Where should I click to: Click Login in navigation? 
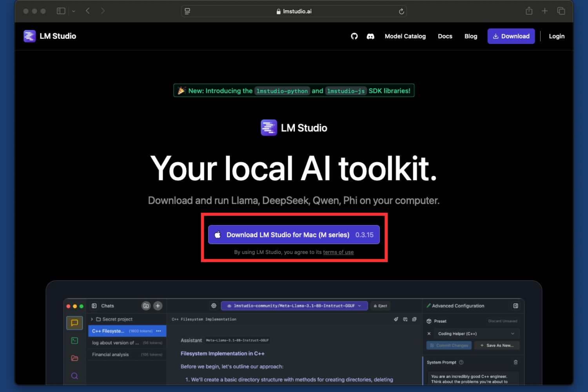[x=557, y=36]
